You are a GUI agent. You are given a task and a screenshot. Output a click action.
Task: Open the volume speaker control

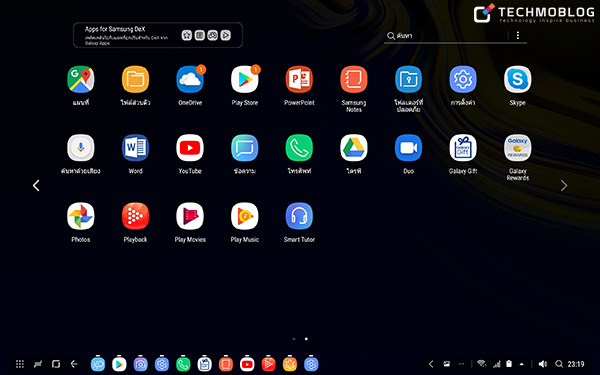click(543, 364)
